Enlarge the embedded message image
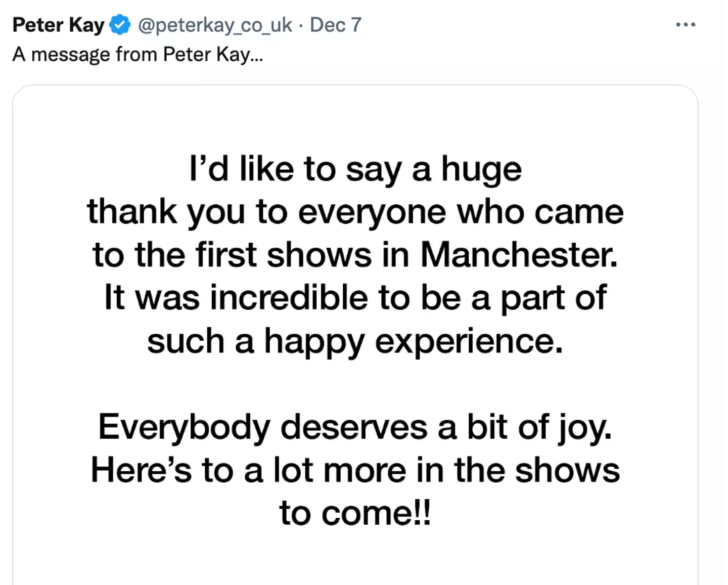Image resolution: width=728 pixels, height=585 pixels. [355, 334]
